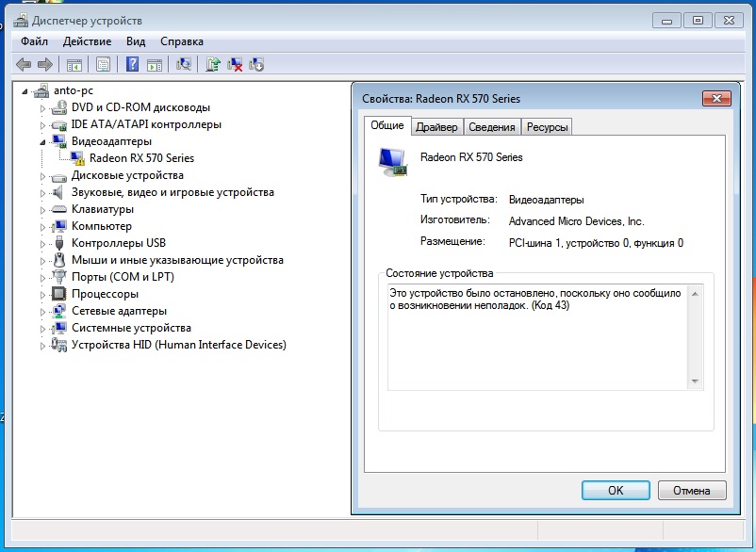
Task: Minimize the Device Manager window
Action: point(666,20)
